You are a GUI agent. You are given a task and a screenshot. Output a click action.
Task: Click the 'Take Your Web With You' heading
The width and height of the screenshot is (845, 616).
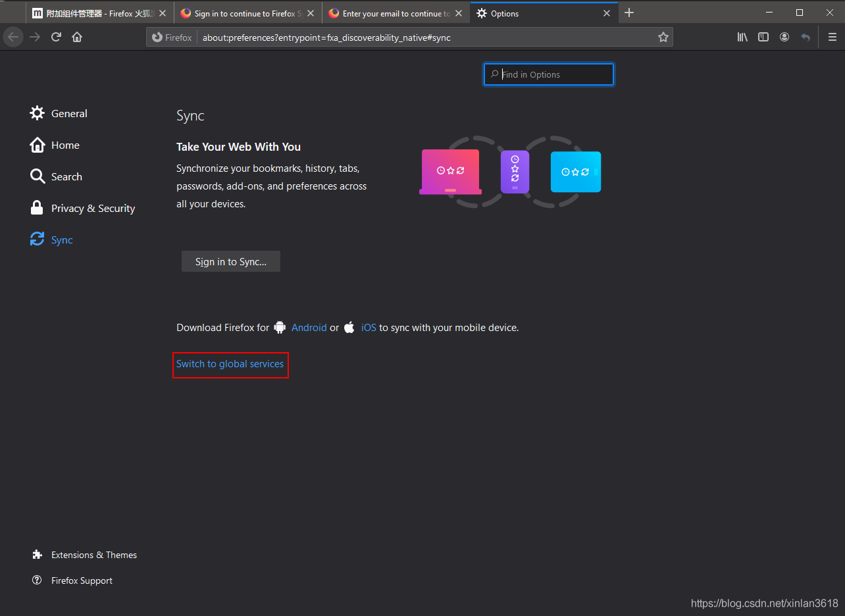238,147
